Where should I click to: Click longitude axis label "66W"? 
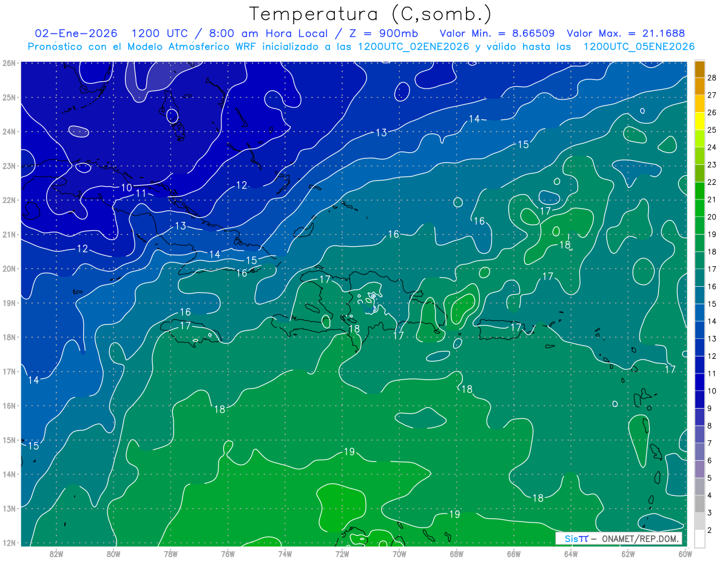pyautogui.click(x=513, y=554)
